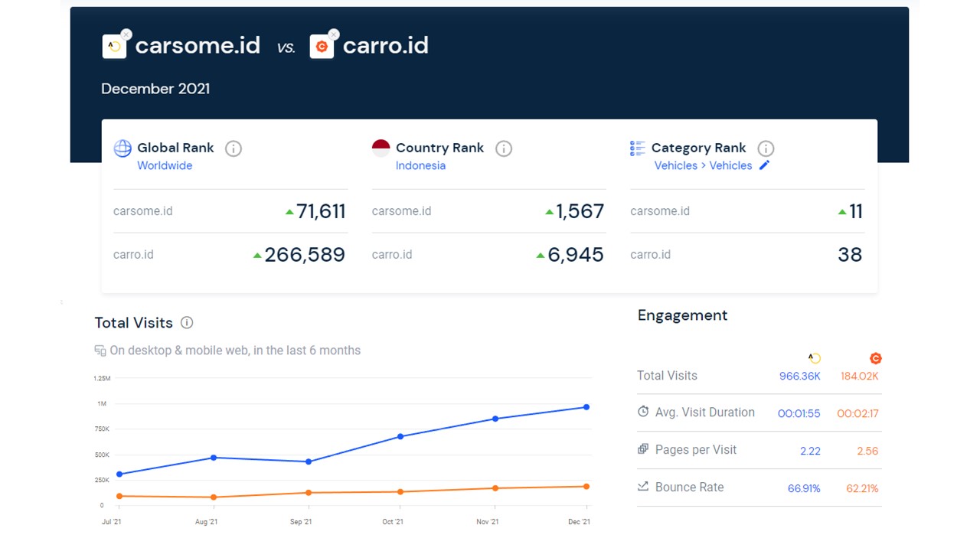Click the desktop and mobile devices icon
The image size is (980, 551).
[100, 350]
